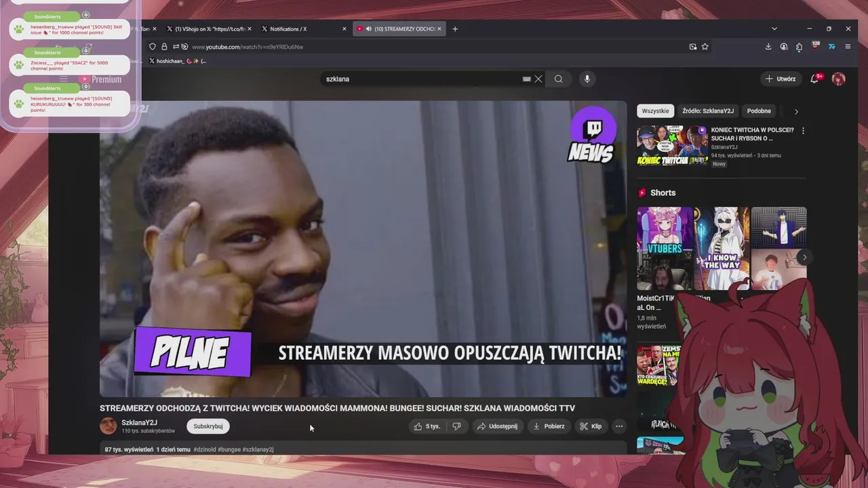This screenshot has height=488, width=868.
Task: Open the I KNOW THE WAY Short
Action: click(722, 248)
